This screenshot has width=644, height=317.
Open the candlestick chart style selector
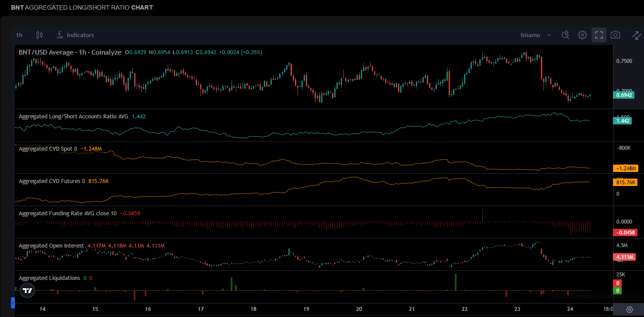tap(40, 35)
